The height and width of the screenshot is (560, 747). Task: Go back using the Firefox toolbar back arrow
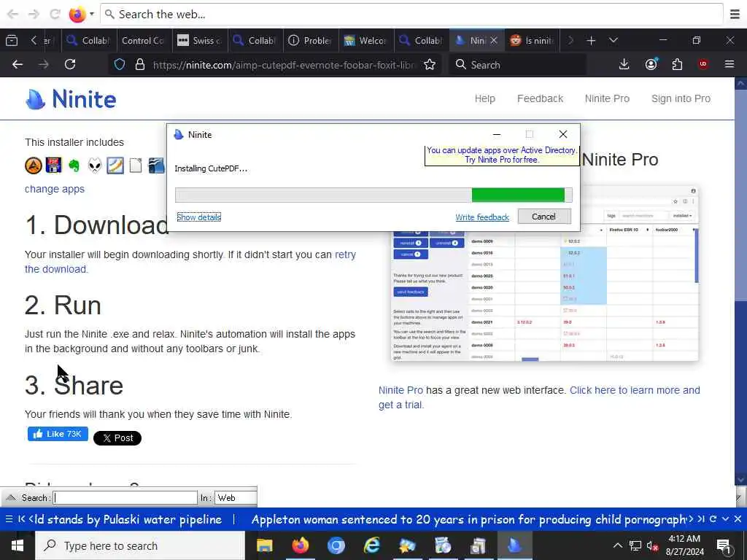(x=18, y=64)
